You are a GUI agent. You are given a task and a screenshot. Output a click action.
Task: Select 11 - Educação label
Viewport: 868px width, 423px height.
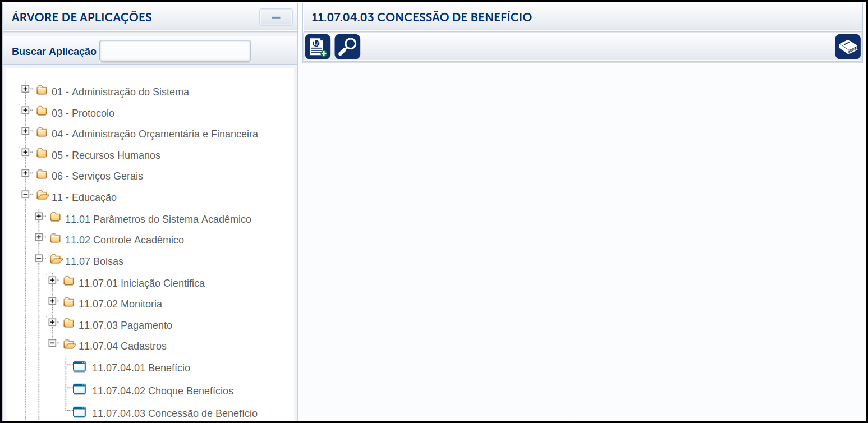(84, 197)
